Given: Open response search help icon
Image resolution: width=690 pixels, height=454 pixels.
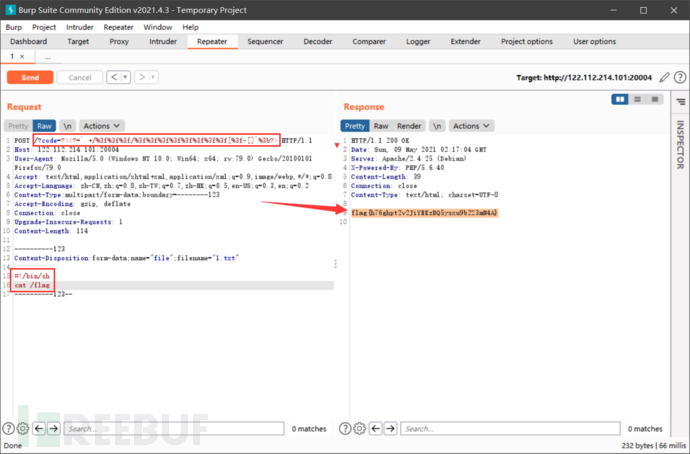Looking at the screenshot, I should 345,428.
